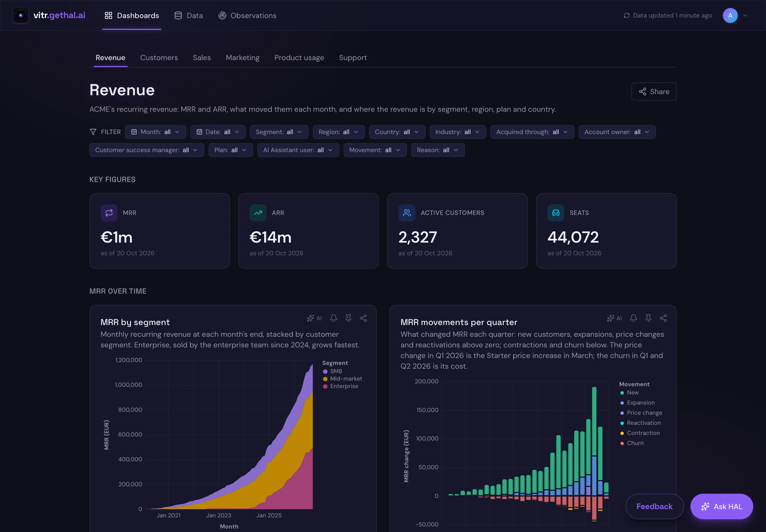Expand the Customer success manager filter
Screen dimensions: 766x532
[147, 150]
